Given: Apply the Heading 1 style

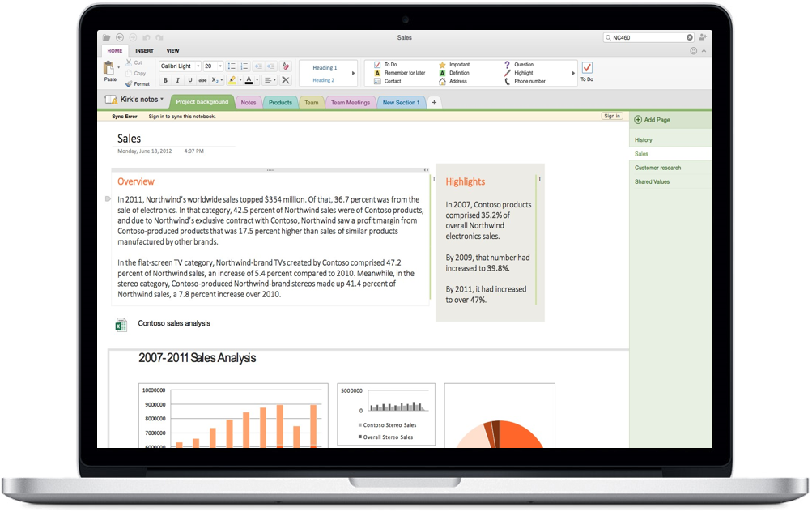Looking at the screenshot, I should pos(325,68).
